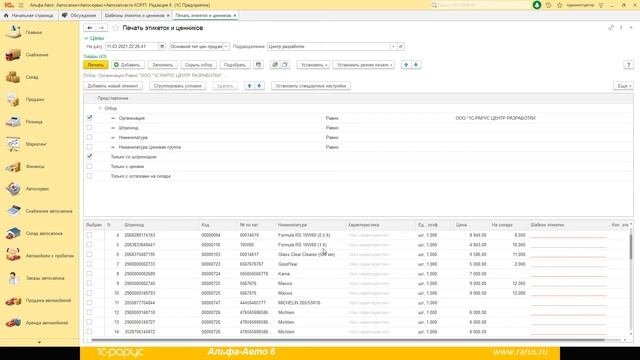Collapse the Отбор tree group
640x360 pixels.
pyautogui.click(x=100, y=108)
